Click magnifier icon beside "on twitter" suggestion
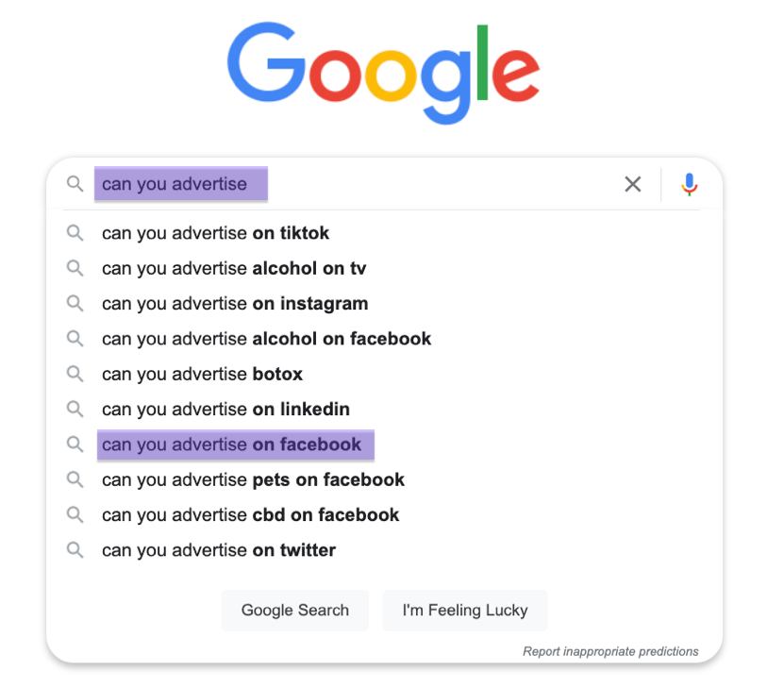The width and height of the screenshot is (784, 688). click(75, 549)
